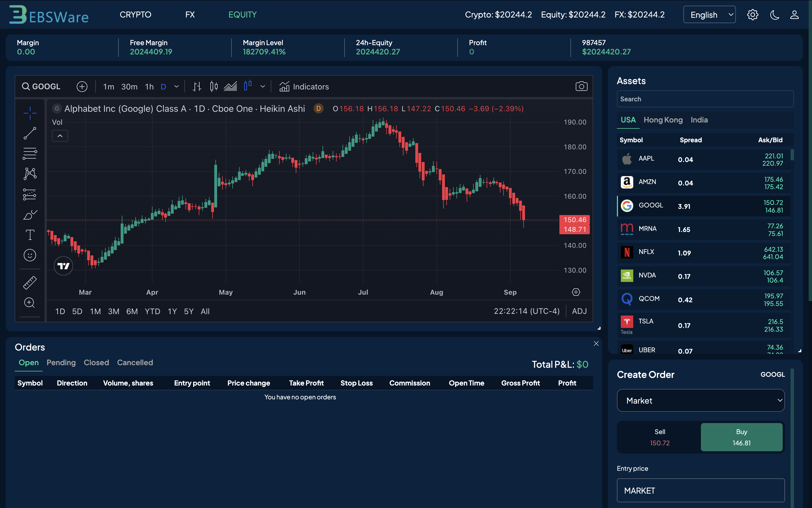
Task: Close the Orders panel
Action: 596,343
